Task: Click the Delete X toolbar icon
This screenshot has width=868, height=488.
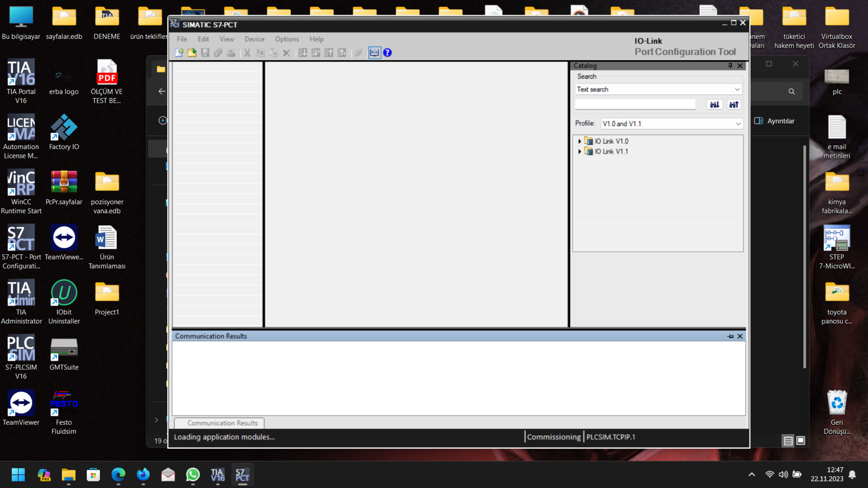Action: (x=286, y=53)
